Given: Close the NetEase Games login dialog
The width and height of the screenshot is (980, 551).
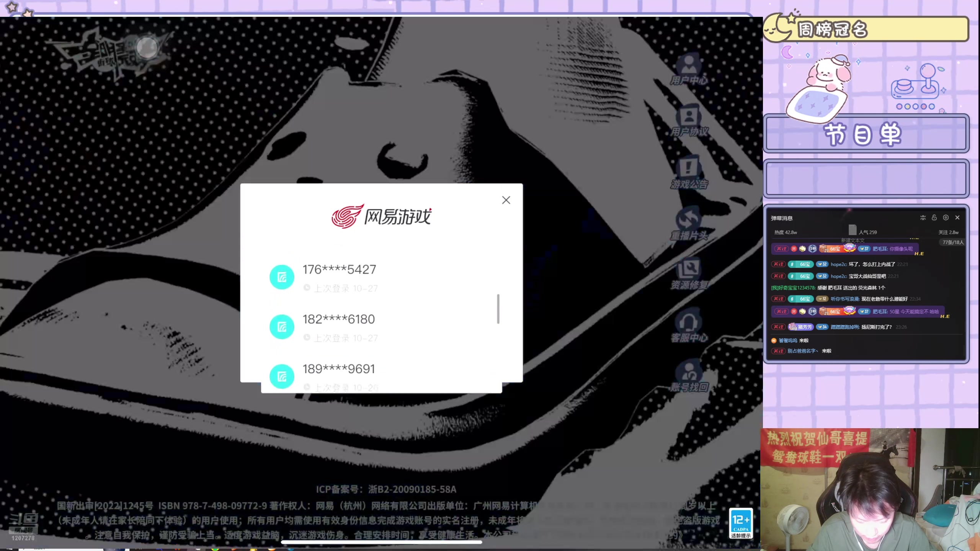Looking at the screenshot, I should pos(506,200).
